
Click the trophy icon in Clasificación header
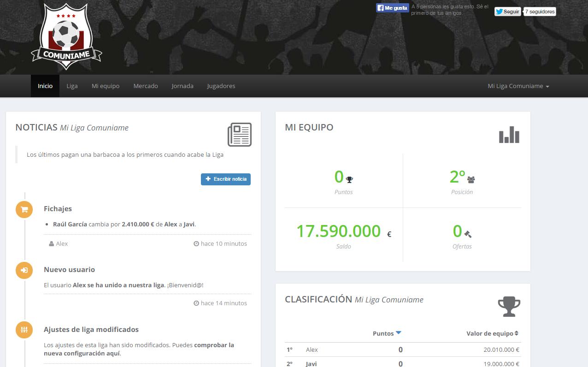coord(509,307)
